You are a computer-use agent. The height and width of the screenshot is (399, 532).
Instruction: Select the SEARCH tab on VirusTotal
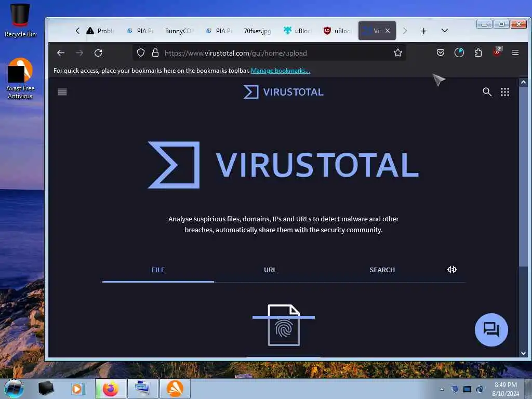click(382, 270)
